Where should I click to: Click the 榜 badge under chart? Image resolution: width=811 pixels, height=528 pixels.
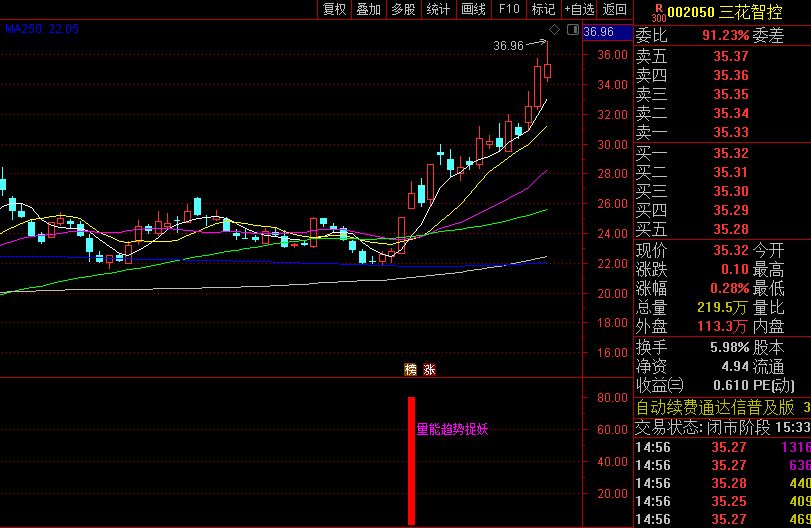tap(410, 369)
